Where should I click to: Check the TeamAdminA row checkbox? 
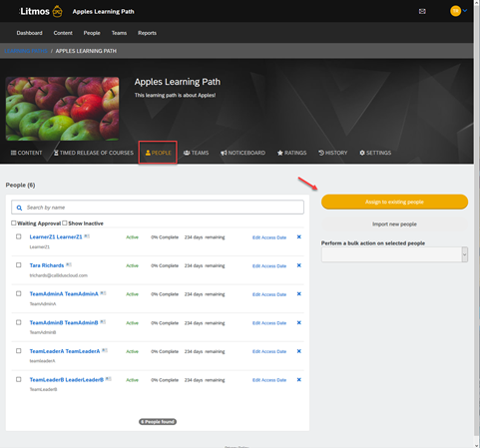click(x=19, y=293)
